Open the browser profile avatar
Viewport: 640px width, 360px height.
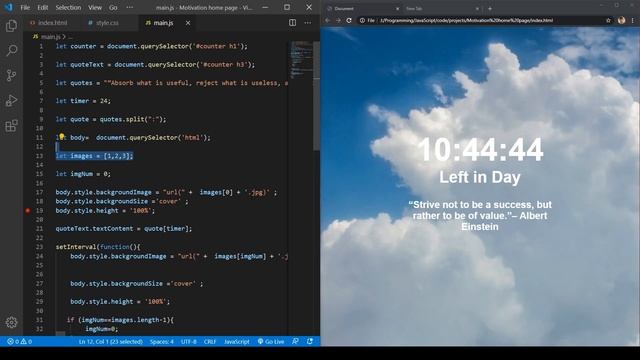tap(621, 20)
